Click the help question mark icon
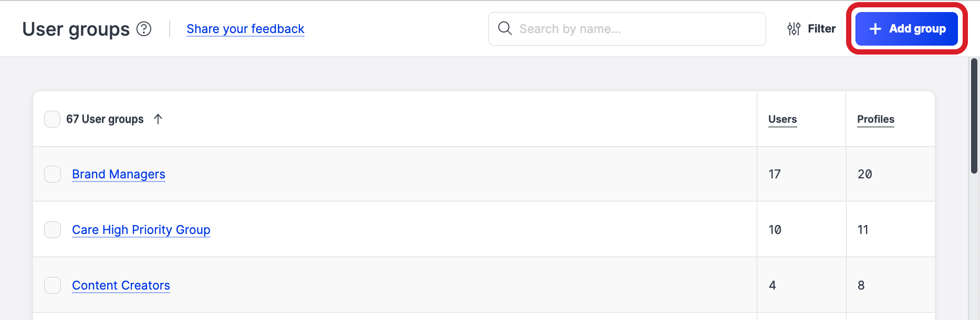 click(x=144, y=29)
